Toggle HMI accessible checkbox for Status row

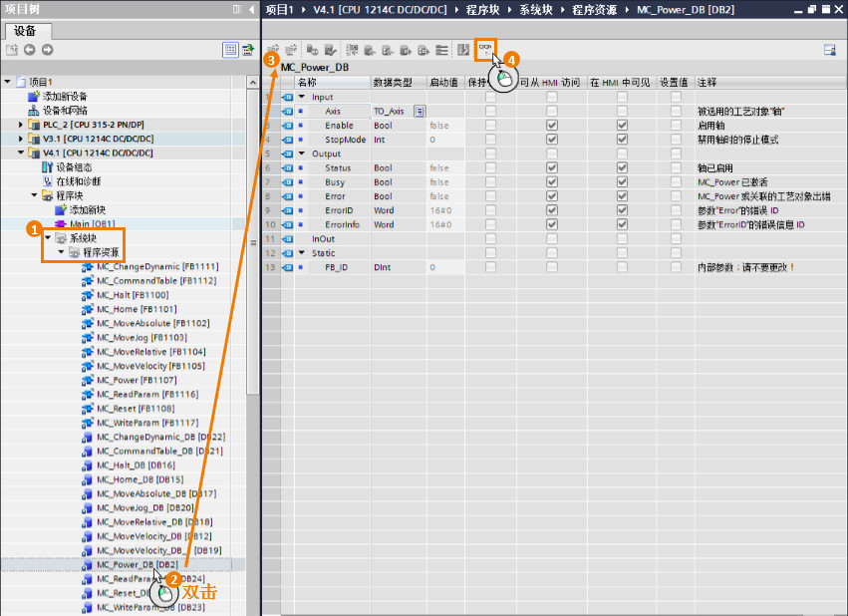[x=552, y=167]
